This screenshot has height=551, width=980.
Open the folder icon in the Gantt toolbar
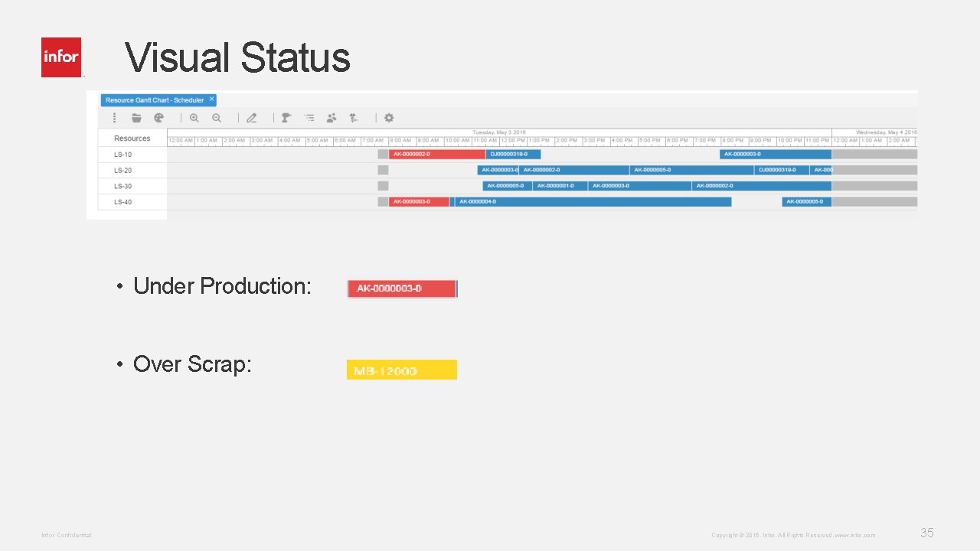pos(136,117)
